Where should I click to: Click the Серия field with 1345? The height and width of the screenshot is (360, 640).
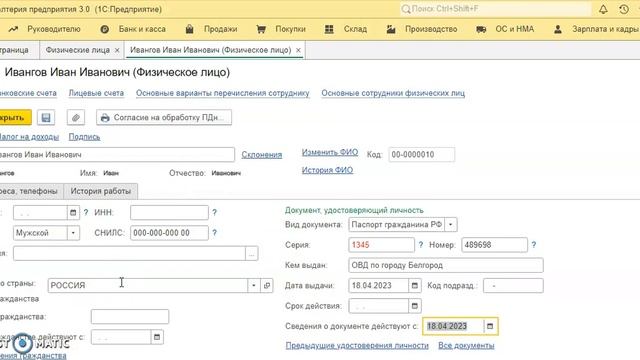pyautogui.click(x=381, y=245)
